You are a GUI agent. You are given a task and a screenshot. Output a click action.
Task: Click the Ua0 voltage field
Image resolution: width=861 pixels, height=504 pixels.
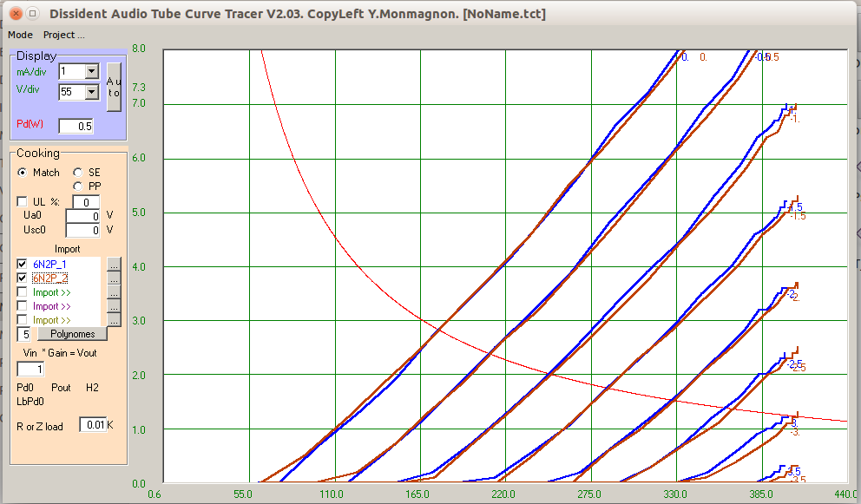[83, 216]
